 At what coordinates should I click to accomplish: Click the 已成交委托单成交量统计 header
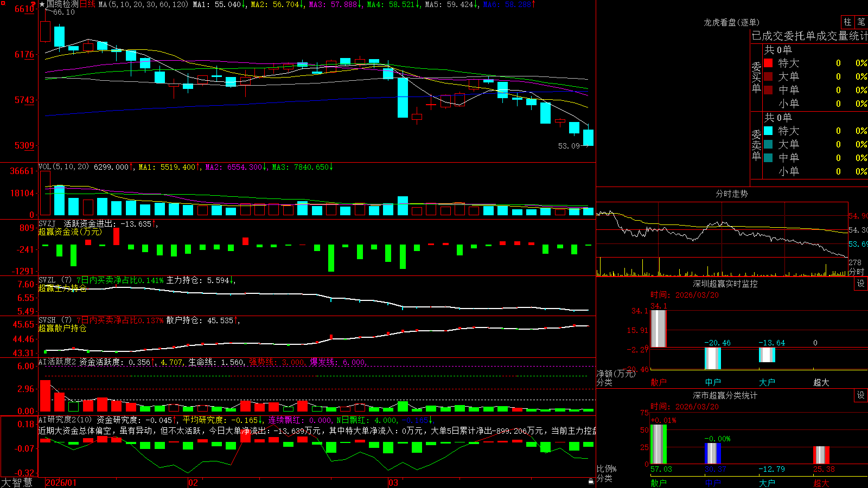809,36
